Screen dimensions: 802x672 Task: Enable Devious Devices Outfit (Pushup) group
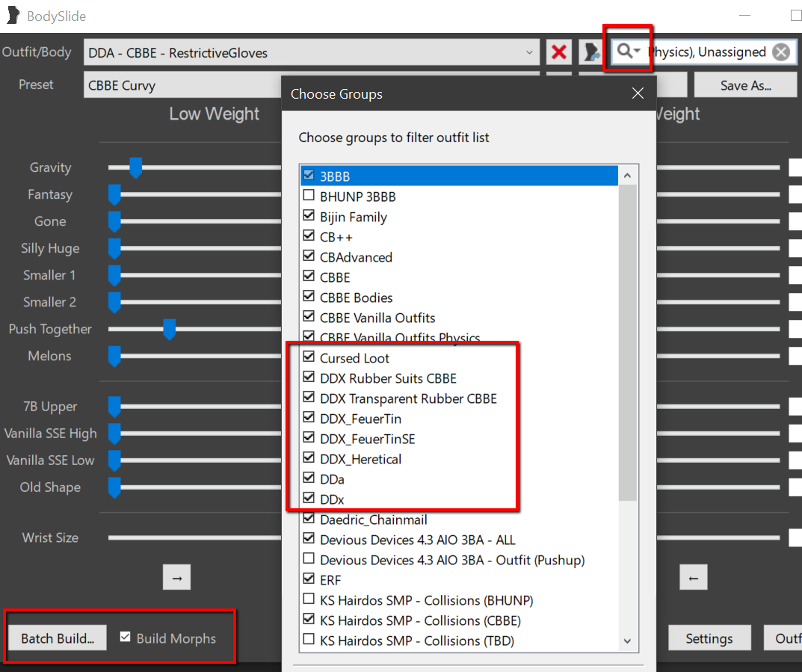point(309,559)
